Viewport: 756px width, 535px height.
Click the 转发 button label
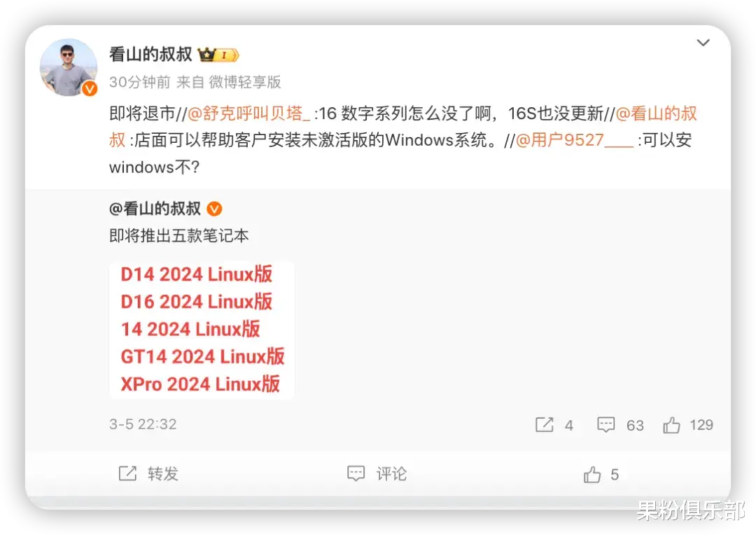[x=163, y=474]
